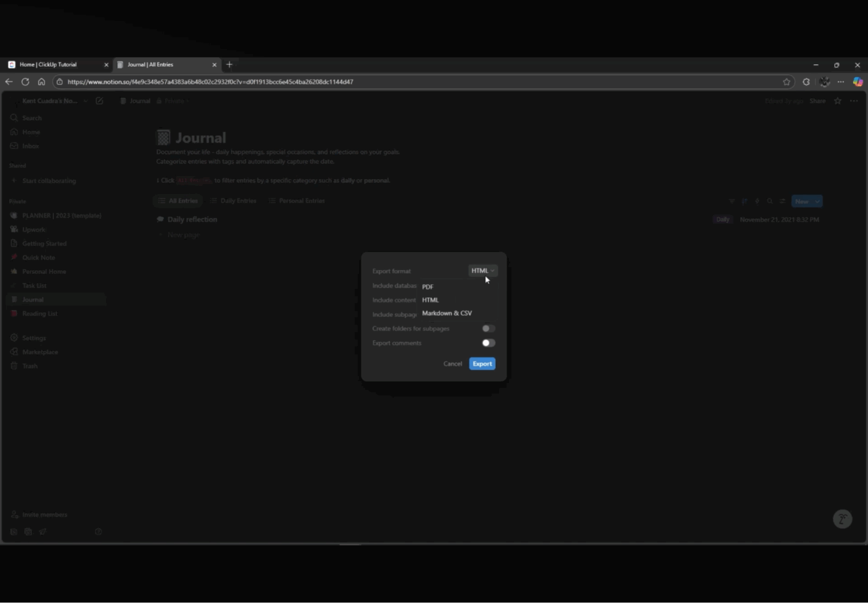
Task: Star the Journal page as favorite
Action: click(837, 100)
